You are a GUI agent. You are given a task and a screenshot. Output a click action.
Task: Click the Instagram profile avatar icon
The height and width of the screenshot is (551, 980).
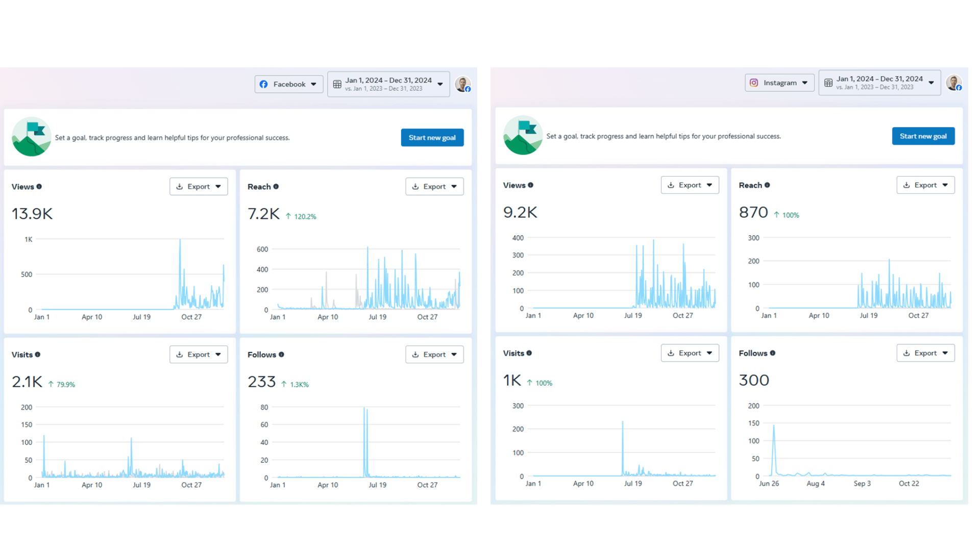953,83
